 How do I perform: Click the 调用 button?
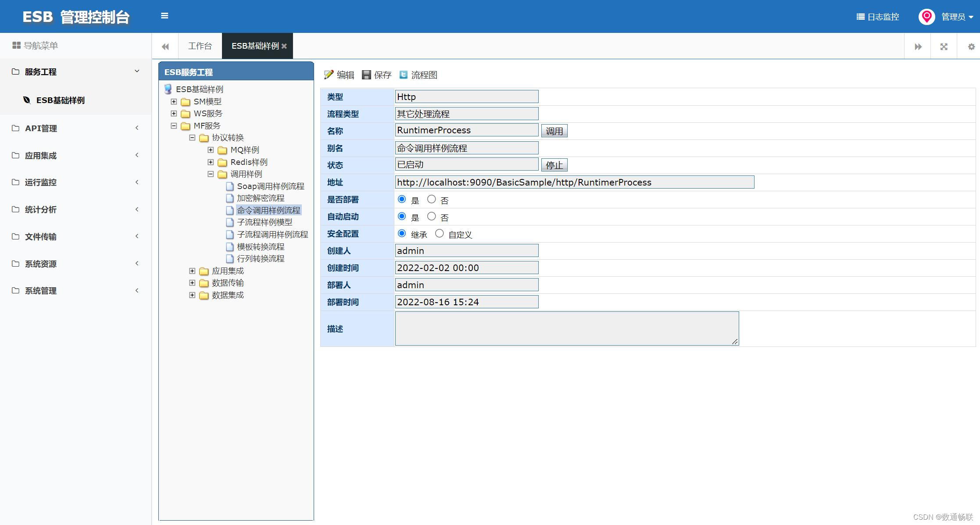pyautogui.click(x=554, y=131)
